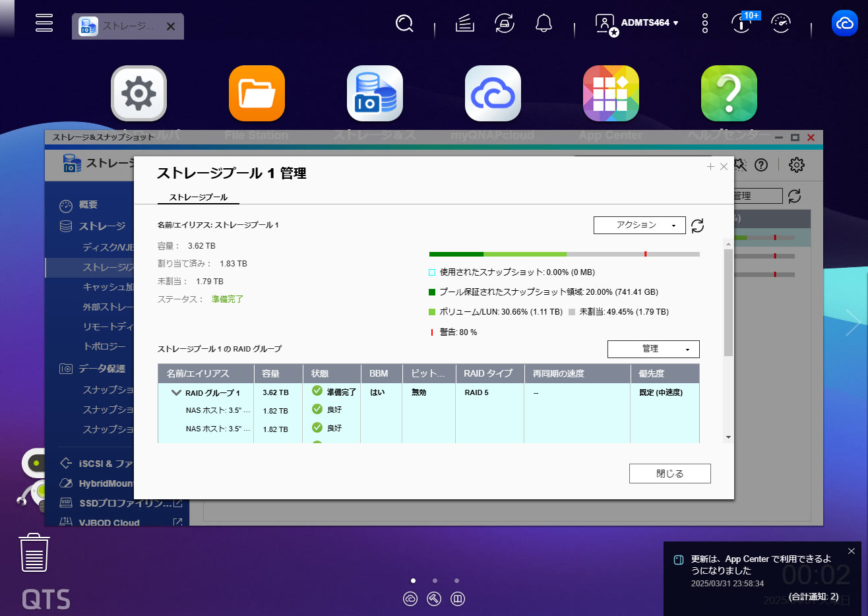
Task: Click the 合計通知: 2 notification count
Action: (x=813, y=597)
